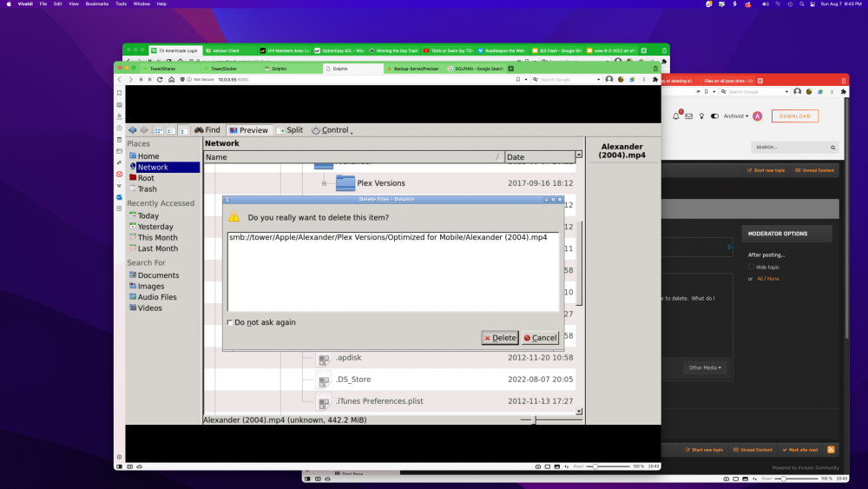
Task: Switch Dolphin to details view mode
Action: click(x=183, y=130)
